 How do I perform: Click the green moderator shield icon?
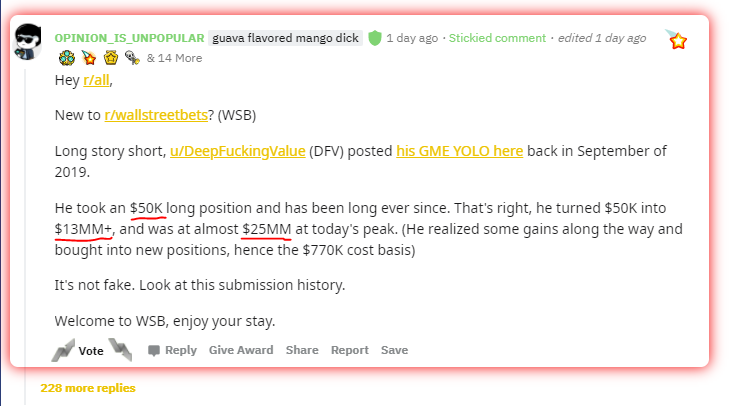pos(375,38)
